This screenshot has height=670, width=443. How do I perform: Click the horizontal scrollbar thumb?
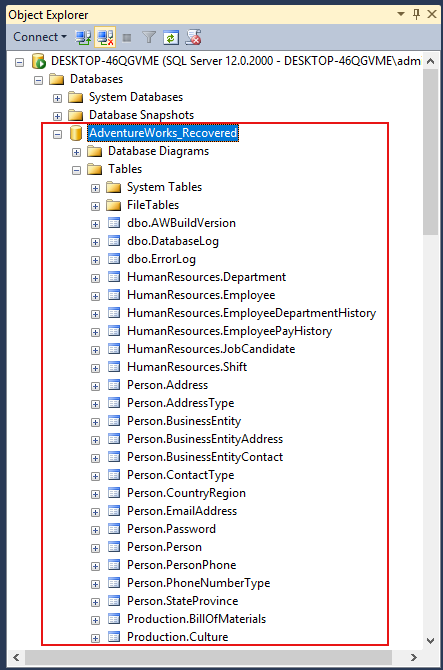[208, 657]
